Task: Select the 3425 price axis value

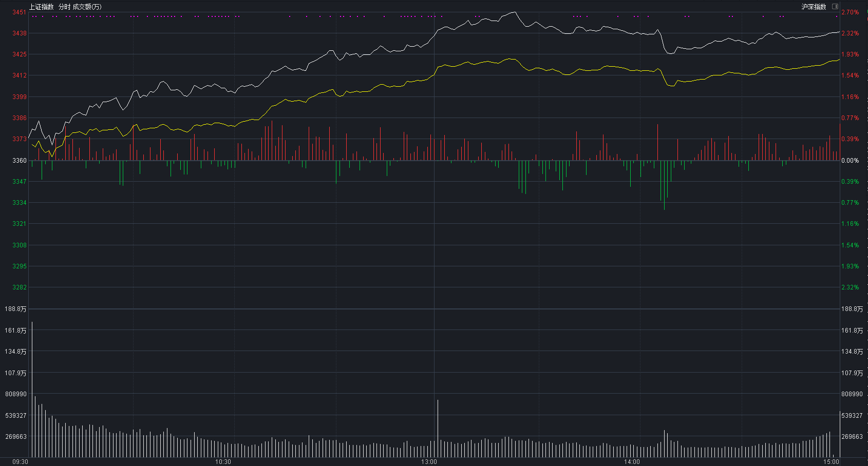Action: click(x=20, y=54)
